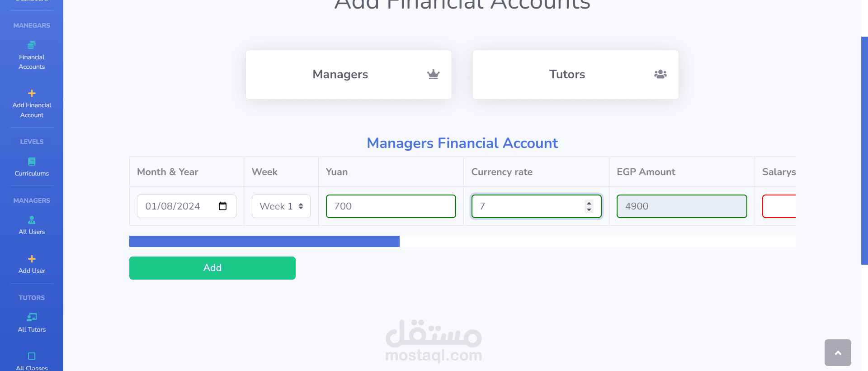The width and height of the screenshot is (868, 371).
Task: Open All Tutors via its teacher icon
Action: (x=32, y=317)
